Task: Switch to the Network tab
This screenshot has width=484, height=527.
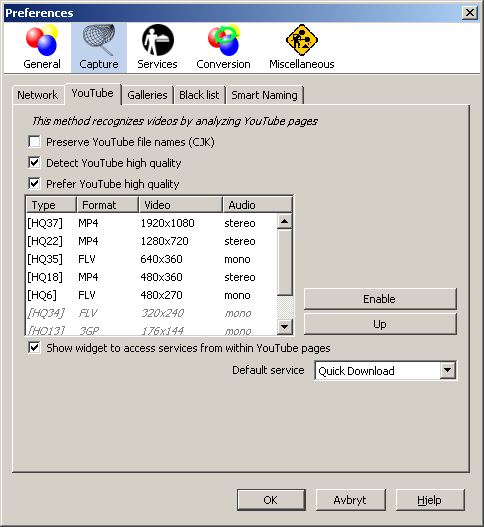Action: [38, 95]
